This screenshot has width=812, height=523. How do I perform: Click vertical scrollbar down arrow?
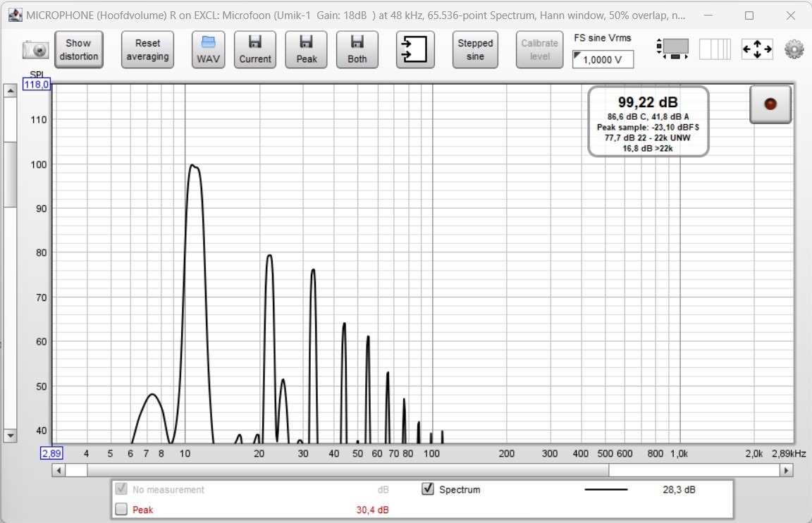11,436
